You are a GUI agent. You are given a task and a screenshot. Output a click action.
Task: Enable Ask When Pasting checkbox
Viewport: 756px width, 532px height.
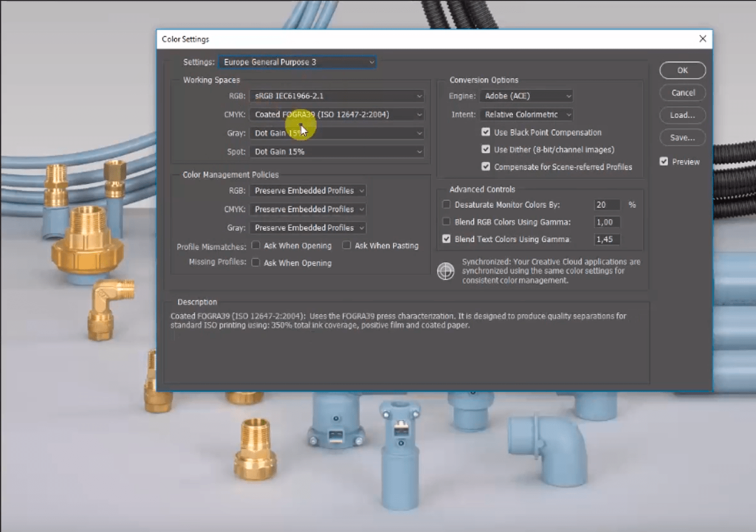pyautogui.click(x=347, y=245)
